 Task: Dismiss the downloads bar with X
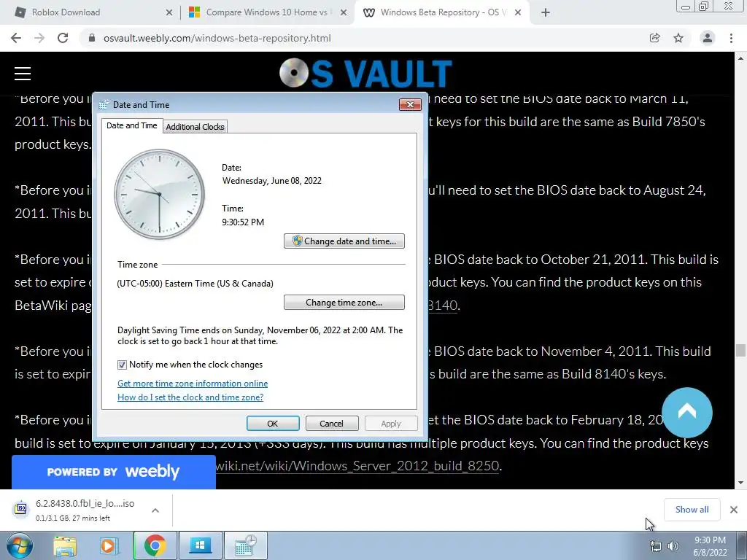(734, 510)
